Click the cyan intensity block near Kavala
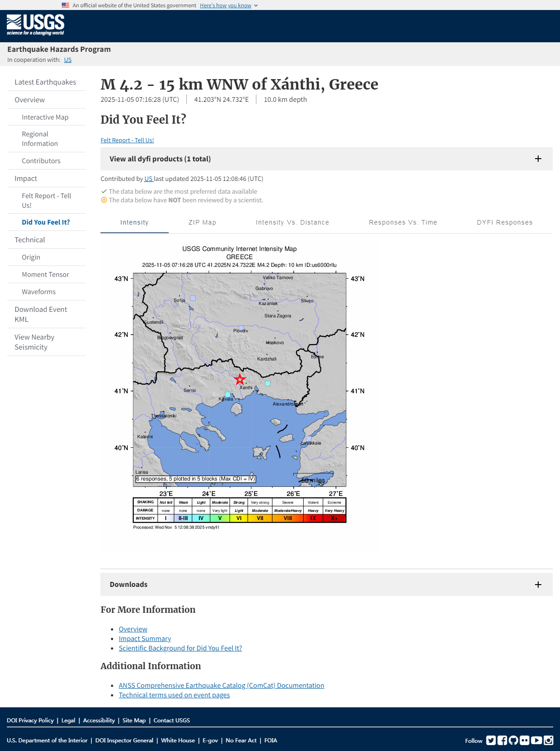Image resolution: width=560 pixels, height=751 pixels. (228, 395)
